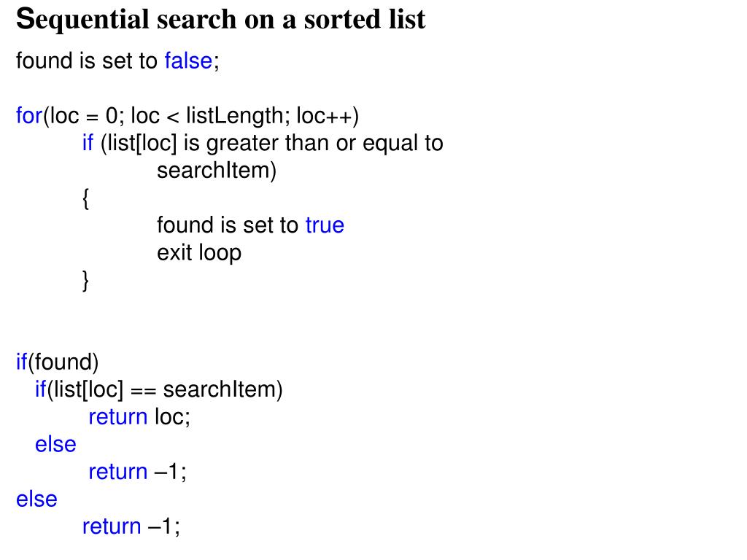Image resolution: width=747 pixels, height=560 pixels.
Task: Click the first 'return –1;' statement
Action: coord(138,472)
